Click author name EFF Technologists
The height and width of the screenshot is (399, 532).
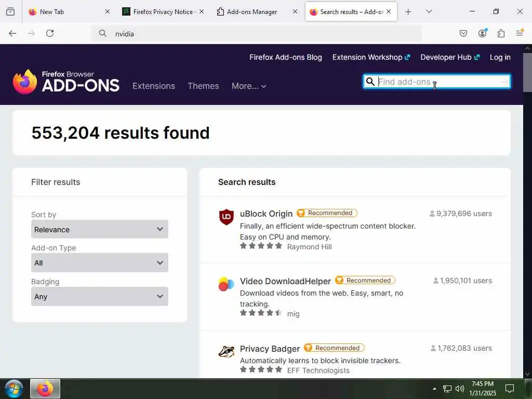click(318, 370)
